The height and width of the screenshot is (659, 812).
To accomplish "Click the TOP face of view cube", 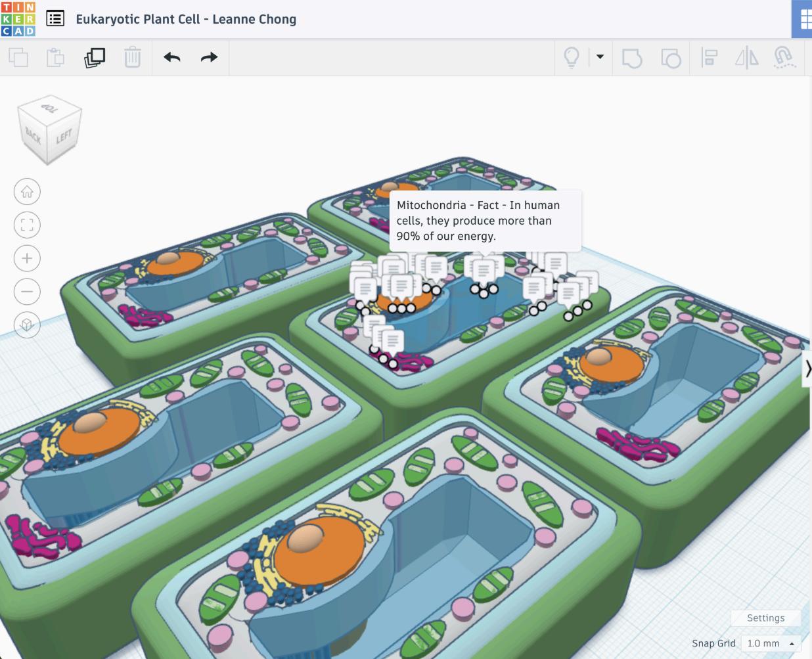I will 50,108.
